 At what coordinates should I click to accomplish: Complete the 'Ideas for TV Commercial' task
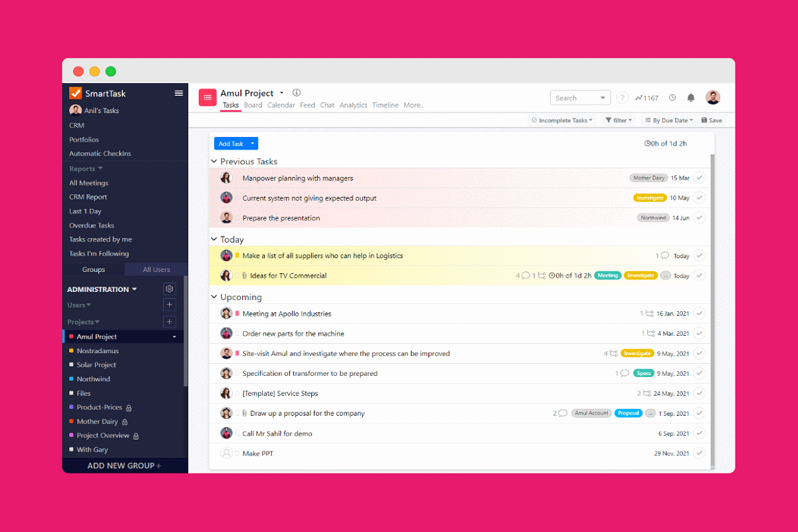click(x=699, y=275)
